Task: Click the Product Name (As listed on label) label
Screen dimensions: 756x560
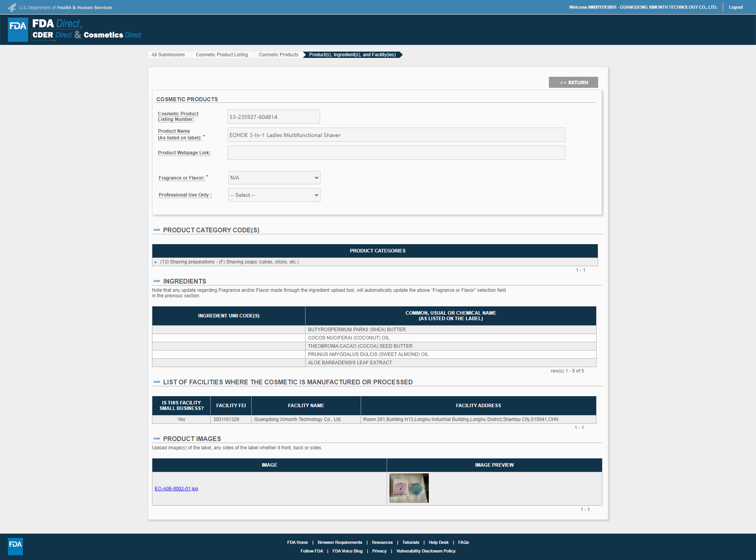Action: (x=180, y=134)
